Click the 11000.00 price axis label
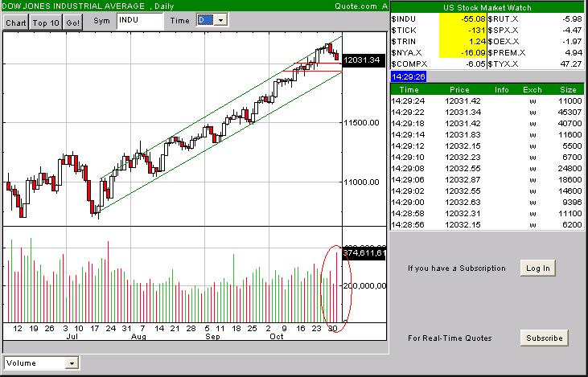The height and width of the screenshot is (377, 588). (x=361, y=182)
